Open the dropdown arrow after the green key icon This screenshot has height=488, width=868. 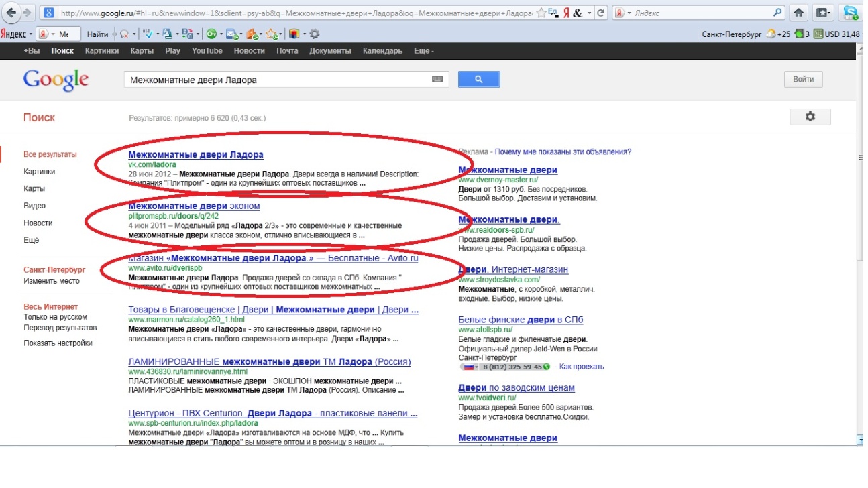pos(220,34)
